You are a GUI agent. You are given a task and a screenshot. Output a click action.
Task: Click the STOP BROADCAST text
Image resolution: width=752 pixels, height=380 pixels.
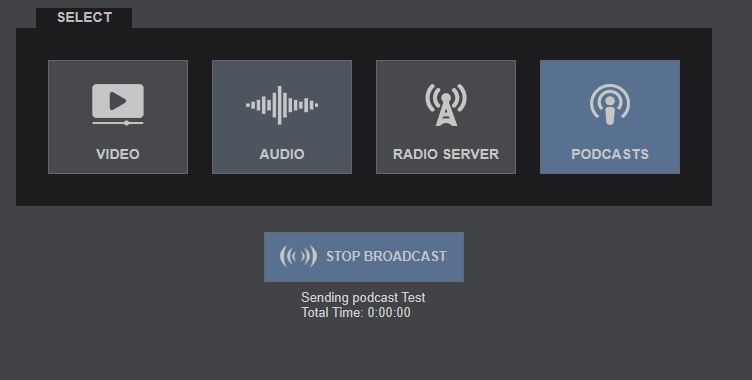[387, 256]
